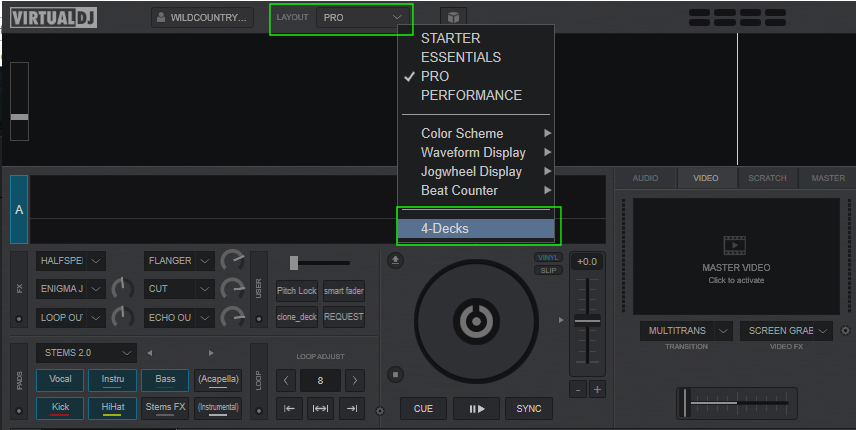Click the FLANGER effect knob
Screen dimensions: 856x430
pyautogui.click(x=233, y=261)
